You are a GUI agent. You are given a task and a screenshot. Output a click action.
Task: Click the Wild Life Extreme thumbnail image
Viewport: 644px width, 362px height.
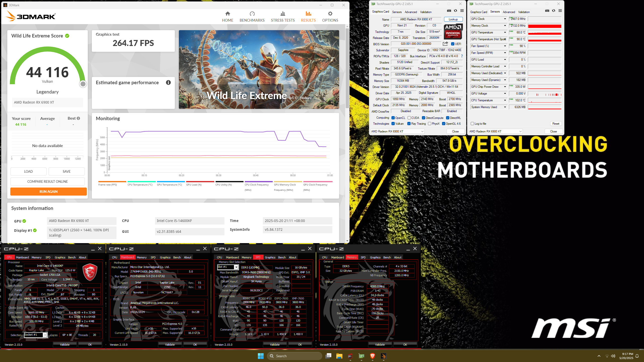pyautogui.click(x=259, y=69)
